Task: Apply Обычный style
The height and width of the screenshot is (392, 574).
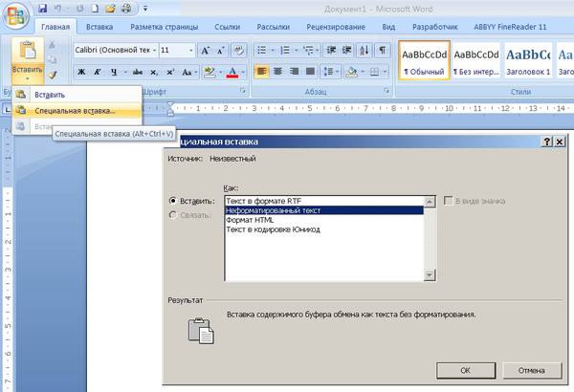Action: point(424,61)
